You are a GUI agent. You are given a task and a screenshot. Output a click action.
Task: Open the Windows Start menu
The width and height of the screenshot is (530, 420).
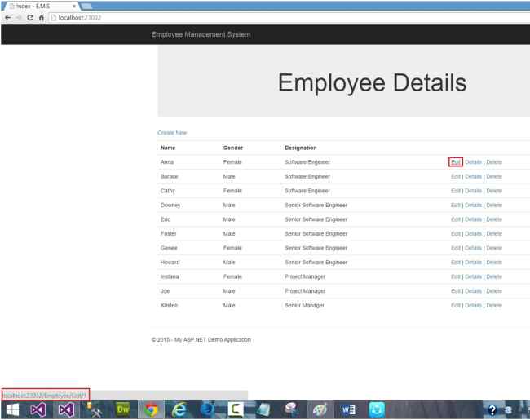click(x=12, y=410)
